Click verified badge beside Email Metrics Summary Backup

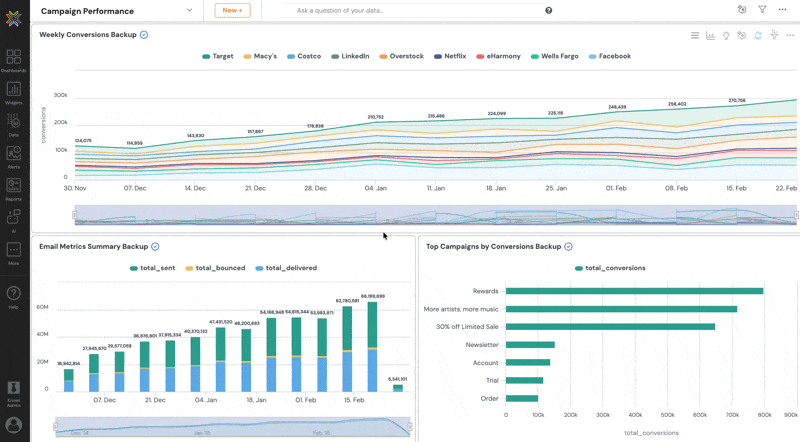coord(155,247)
